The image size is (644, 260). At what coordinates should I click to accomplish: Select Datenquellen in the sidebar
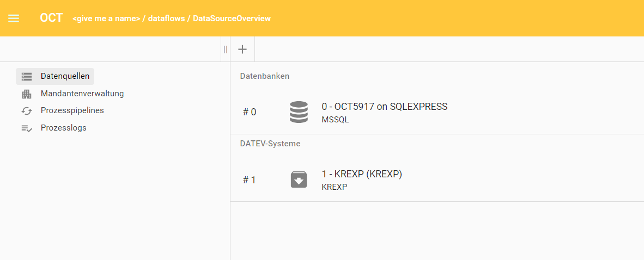click(65, 76)
